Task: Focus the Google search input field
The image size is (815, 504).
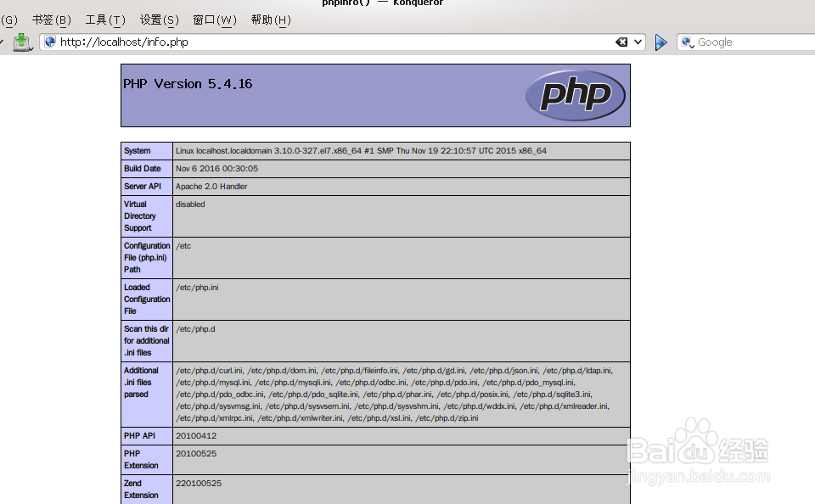Action: 754,42
